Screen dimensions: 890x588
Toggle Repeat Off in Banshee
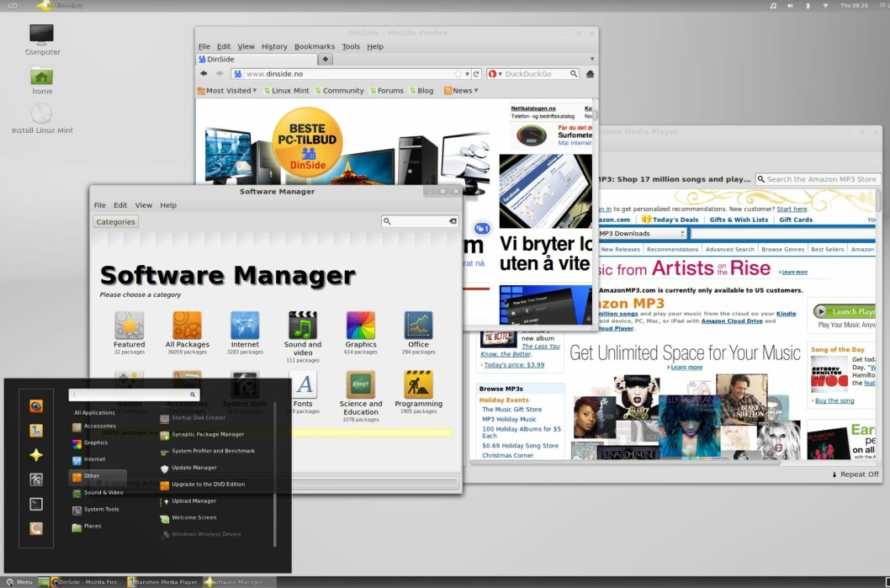(x=855, y=474)
